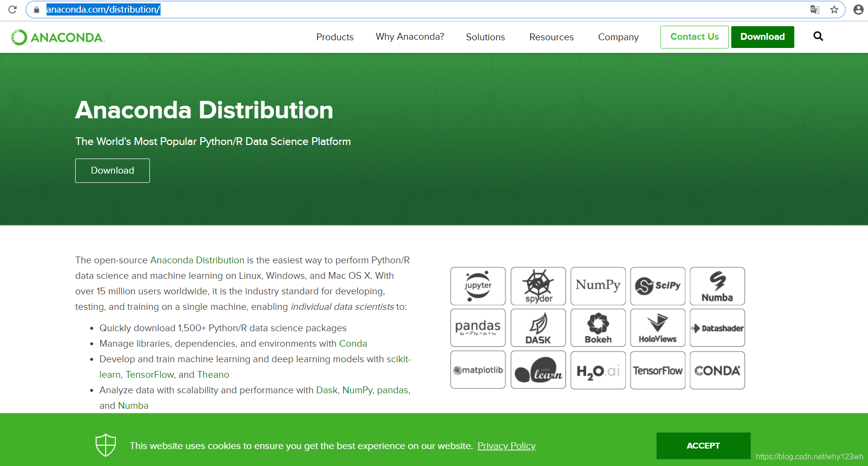Open the site search magnifier
Image resolution: width=868 pixels, height=466 pixels.
click(x=818, y=36)
